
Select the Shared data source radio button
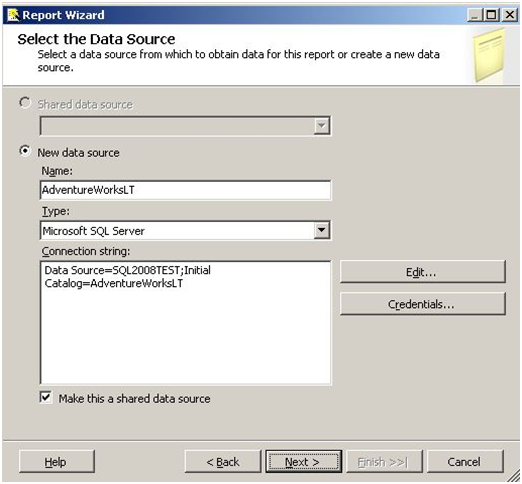(25, 103)
